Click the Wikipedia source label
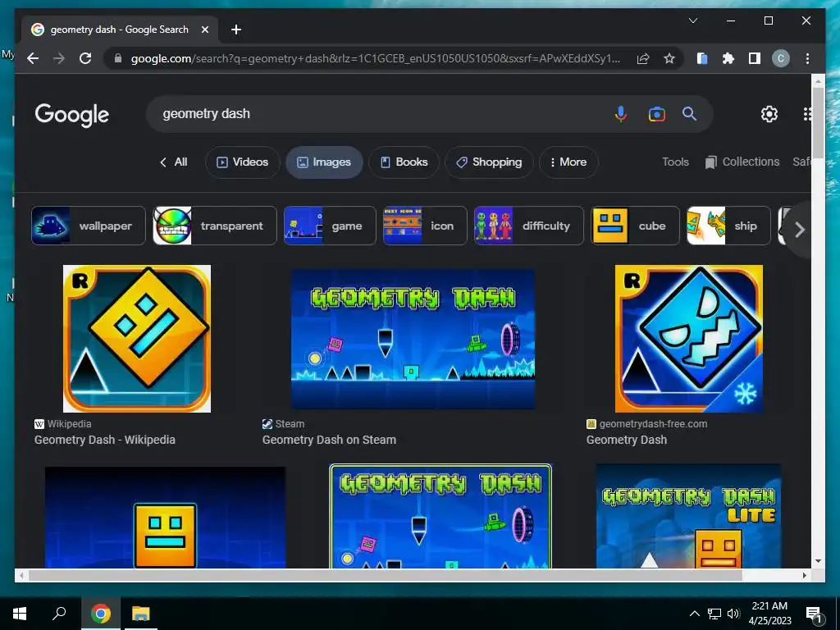The height and width of the screenshot is (630, 840). click(x=69, y=424)
